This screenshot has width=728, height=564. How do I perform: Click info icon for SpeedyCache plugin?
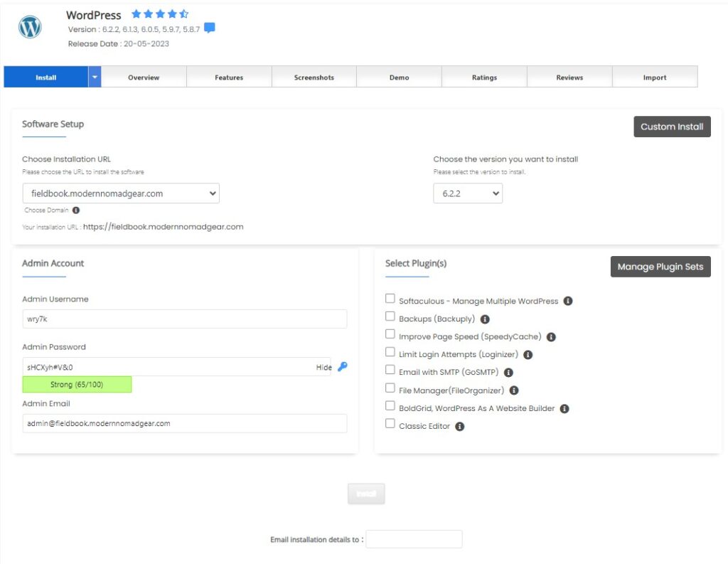pos(551,337)
